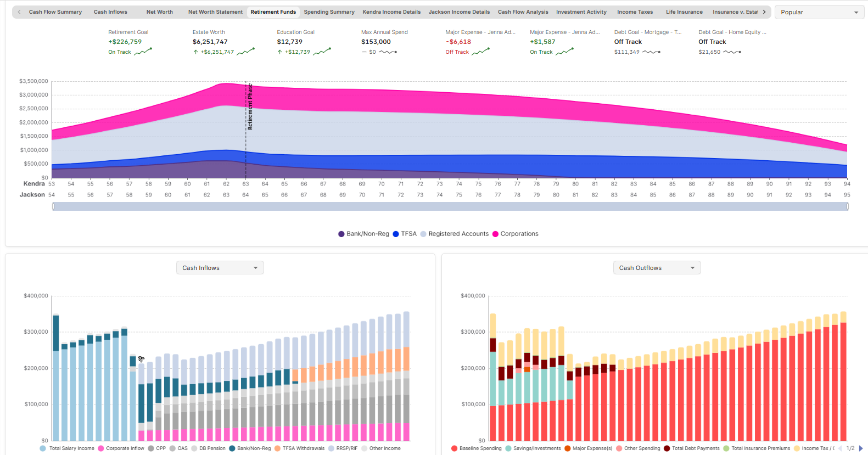Image resolution: width=868 pixels, height=455 pixels.
Task: Open the Cash Inflows chart selector dropdown
Action: pyautogui.click(x=220, y=268)
